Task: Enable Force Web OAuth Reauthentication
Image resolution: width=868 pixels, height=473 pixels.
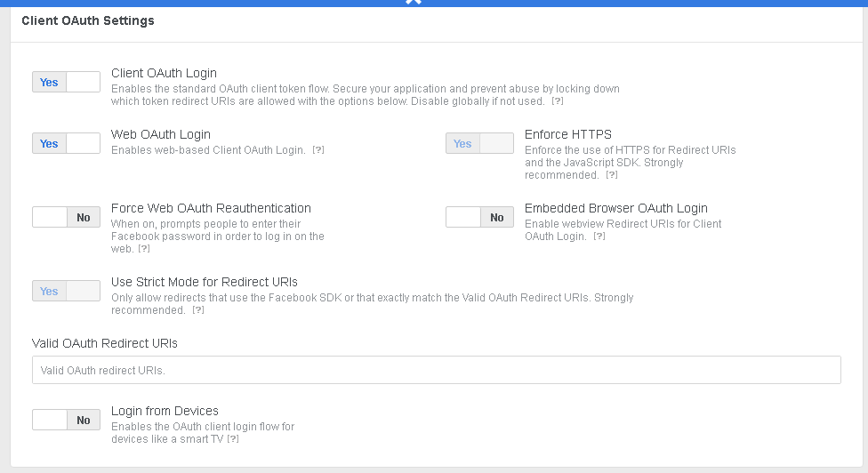Action: tap(66, 217)
